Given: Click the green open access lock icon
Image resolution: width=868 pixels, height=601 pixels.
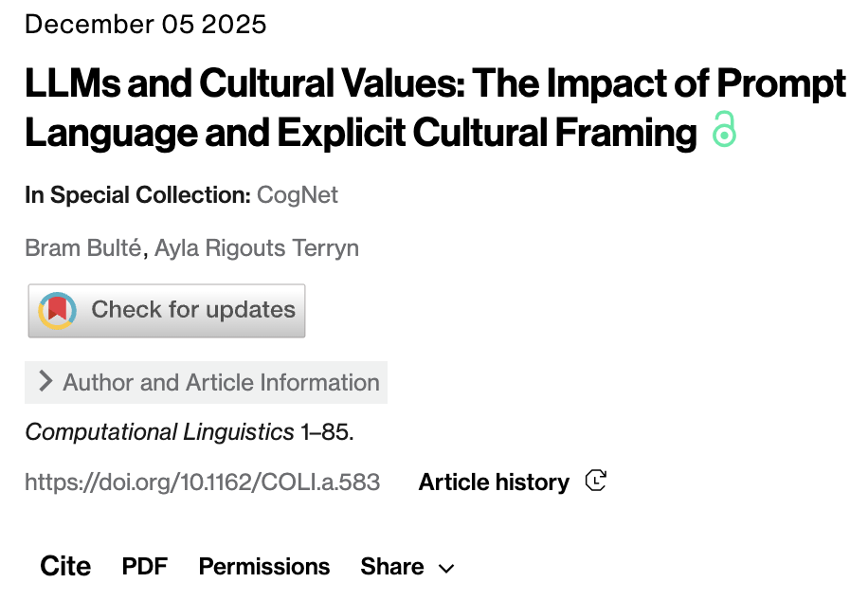Looking at the screenshot, I should pos(724,131).
